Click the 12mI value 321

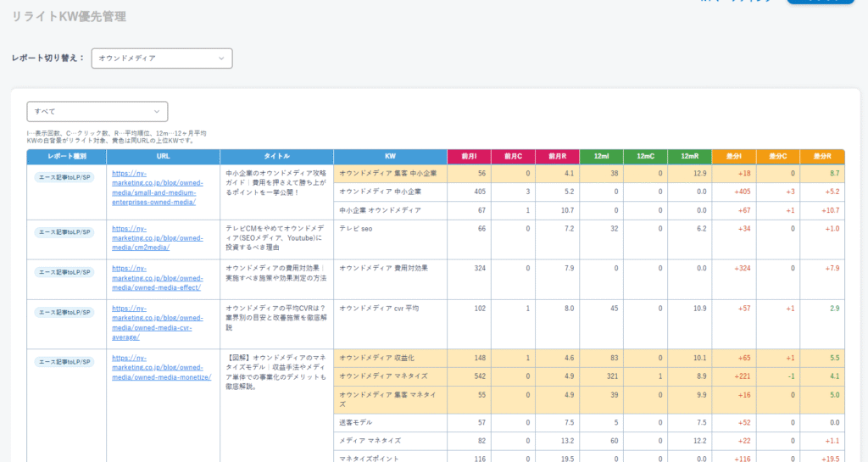(612, 376)
